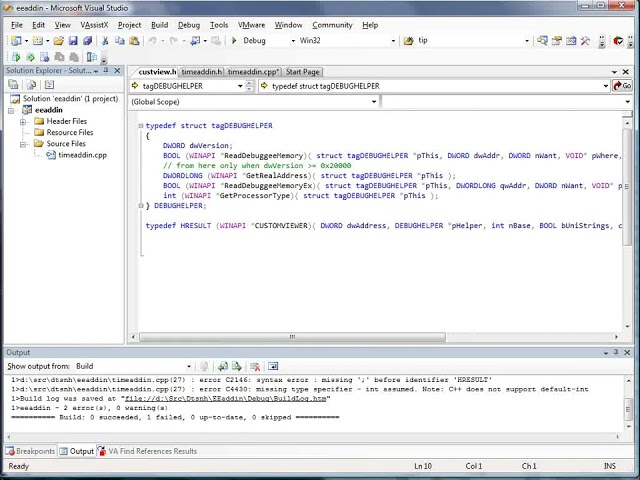This screenshot has width=640, height=480.
Task: Click the Save All icon
Action: (x=87, y=41)
